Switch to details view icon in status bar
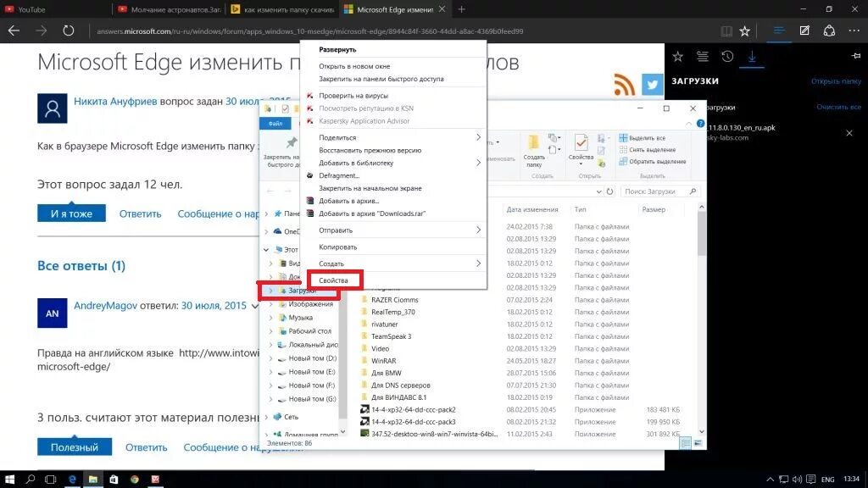 (685, 443)
